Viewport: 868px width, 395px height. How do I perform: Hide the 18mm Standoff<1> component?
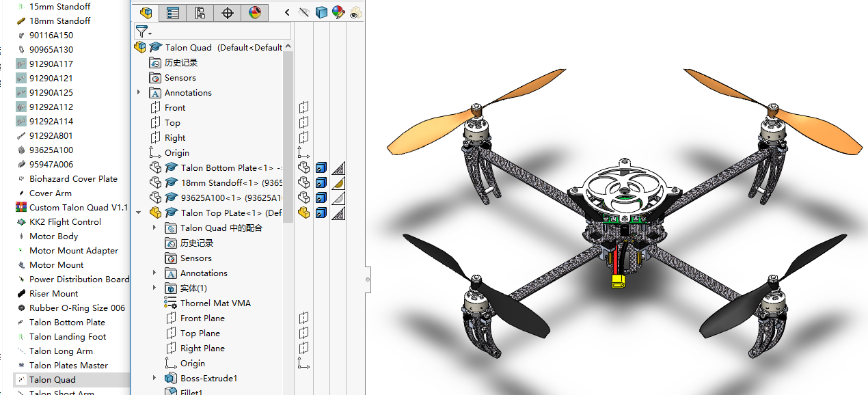coord(304,182)
